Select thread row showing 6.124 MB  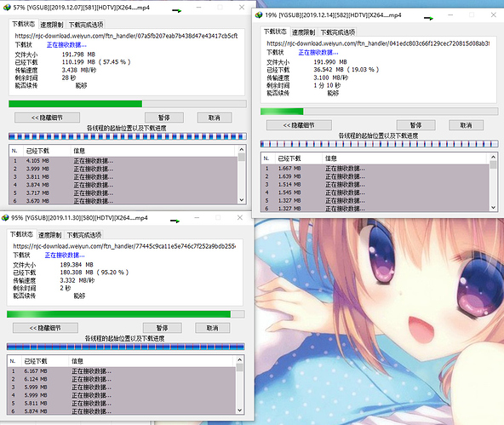[x=122, y=379]
